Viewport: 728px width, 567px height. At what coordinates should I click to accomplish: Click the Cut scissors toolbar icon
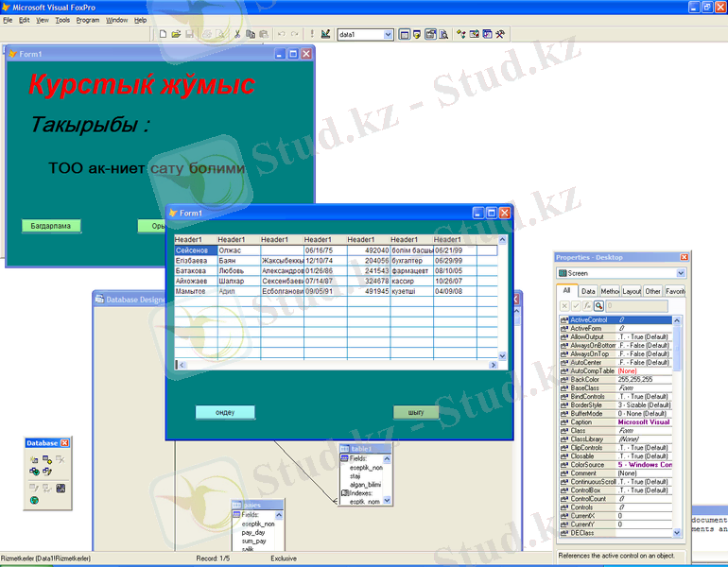pos(237,34)
